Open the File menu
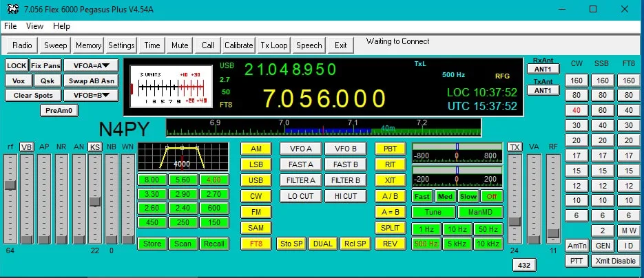Screen dimensions: 644x278 [10, 26]
